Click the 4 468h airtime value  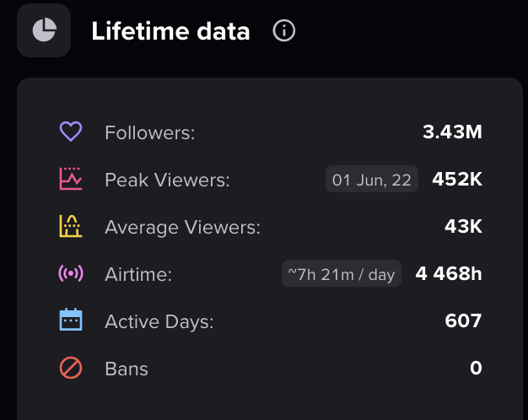(449, 273)
